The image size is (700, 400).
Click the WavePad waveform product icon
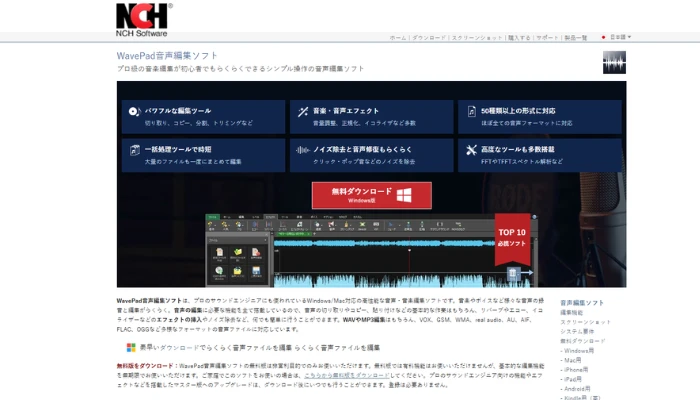pos(614,62)
